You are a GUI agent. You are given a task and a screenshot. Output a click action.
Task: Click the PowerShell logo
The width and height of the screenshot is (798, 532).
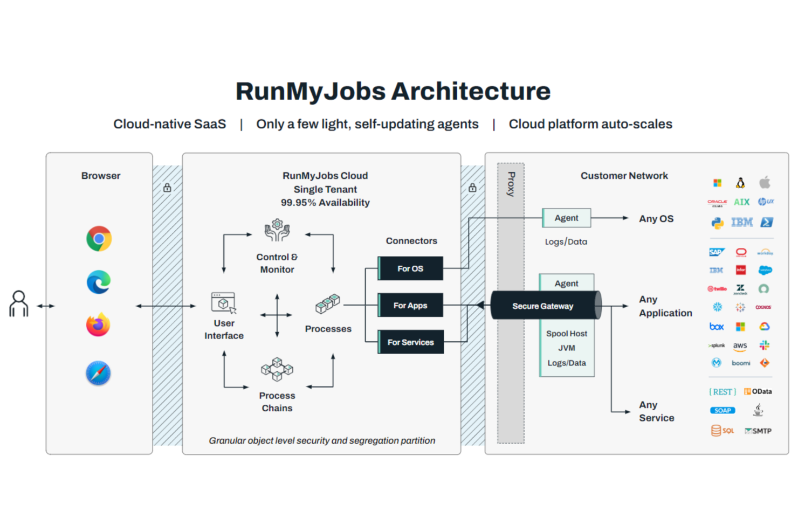(x=767, y=222)
